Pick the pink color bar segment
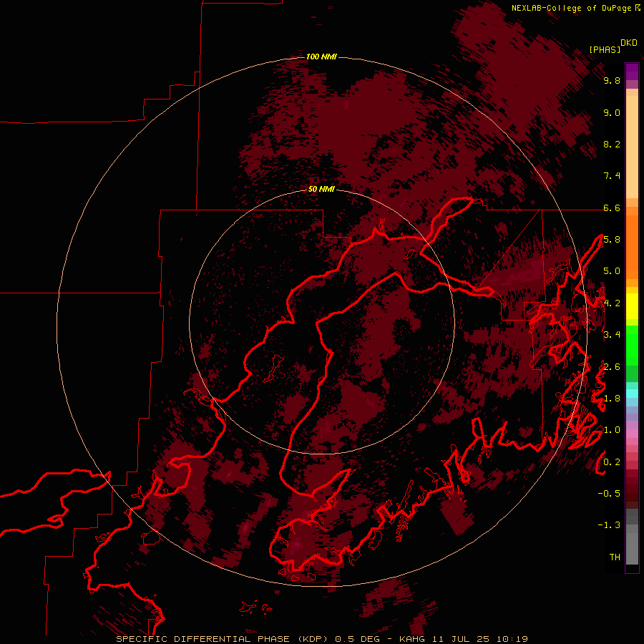Screen dimensions: 644x644 (x=632, y=434)
